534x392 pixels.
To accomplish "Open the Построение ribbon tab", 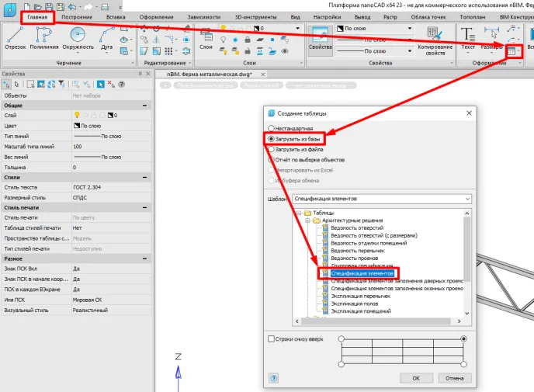I will click(76, 16).
